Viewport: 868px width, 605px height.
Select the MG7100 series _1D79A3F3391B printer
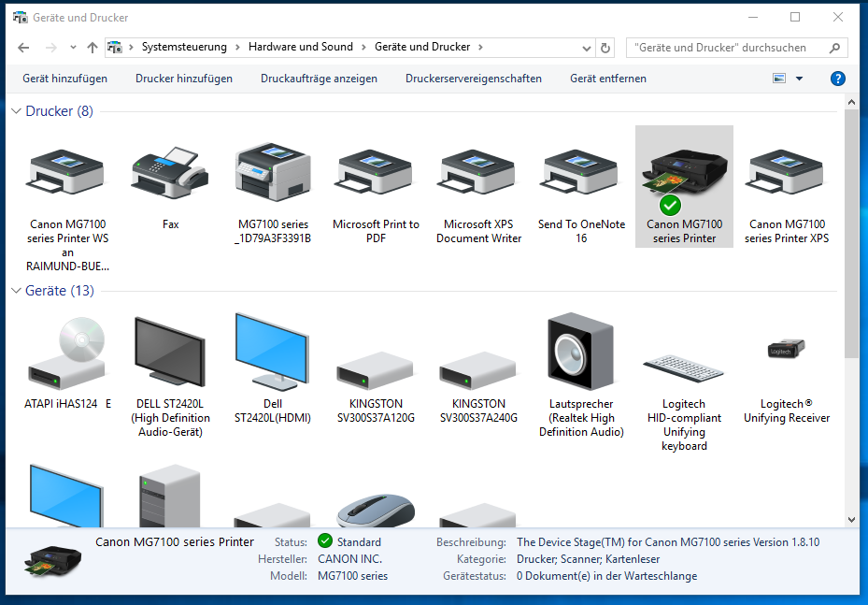click(273, 173)
